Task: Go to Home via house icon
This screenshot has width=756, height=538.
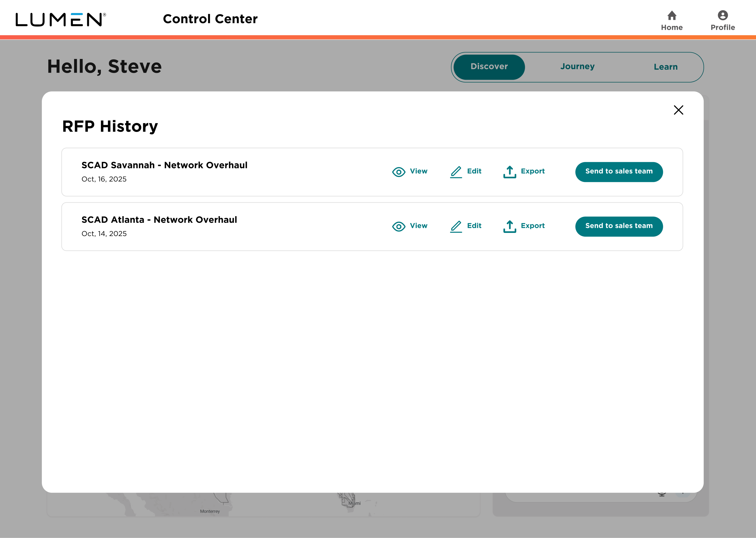Action: (x=672, y=16)
